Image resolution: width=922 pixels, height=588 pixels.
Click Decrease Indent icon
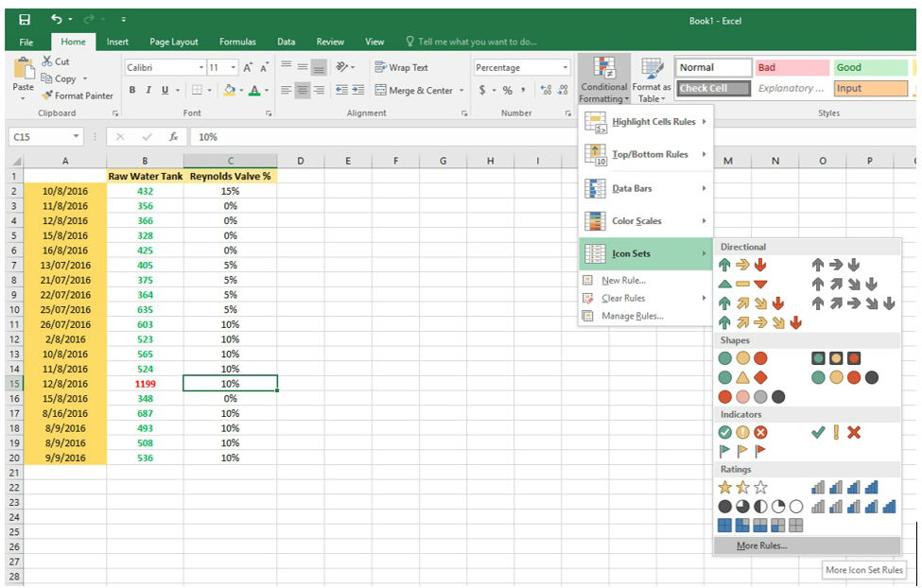341,90
